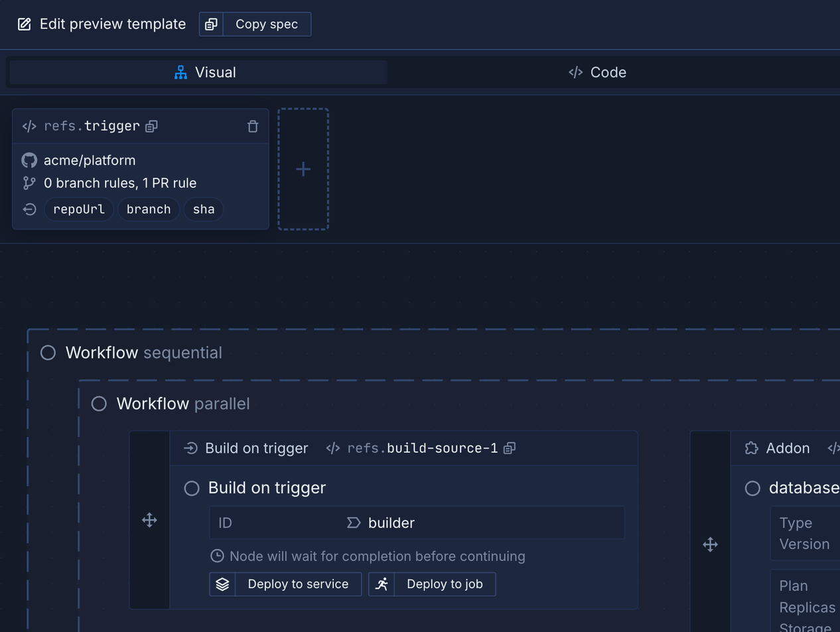Click the tag icon next to builder
This screenshot has width=840, height=632.
[x=354, y=523]
